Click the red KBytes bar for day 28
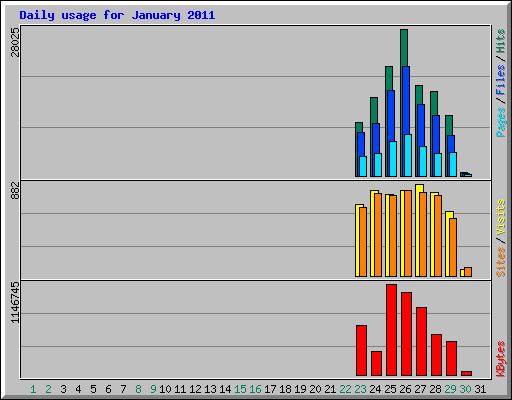Image resolution: width=512 pixels, height=400 pixels. point(437,355)
